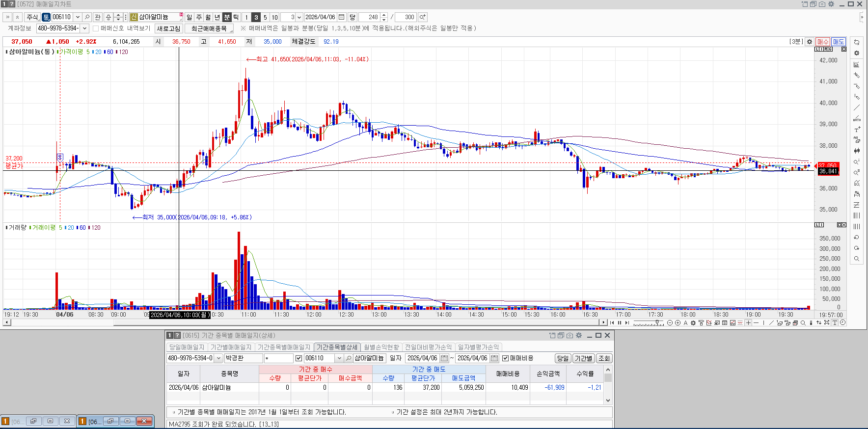
Task: Select the text T tool in bottom toolbar
Action: tap(835, 323)
